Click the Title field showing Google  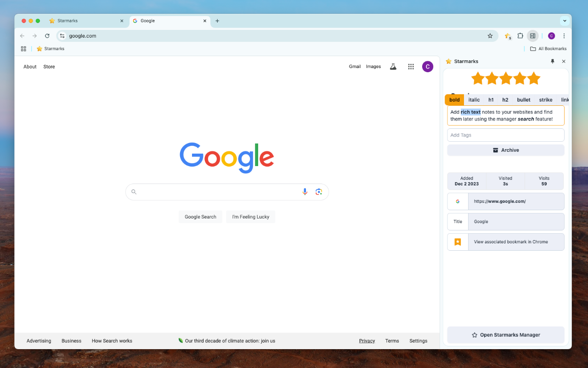click(516, 222)
